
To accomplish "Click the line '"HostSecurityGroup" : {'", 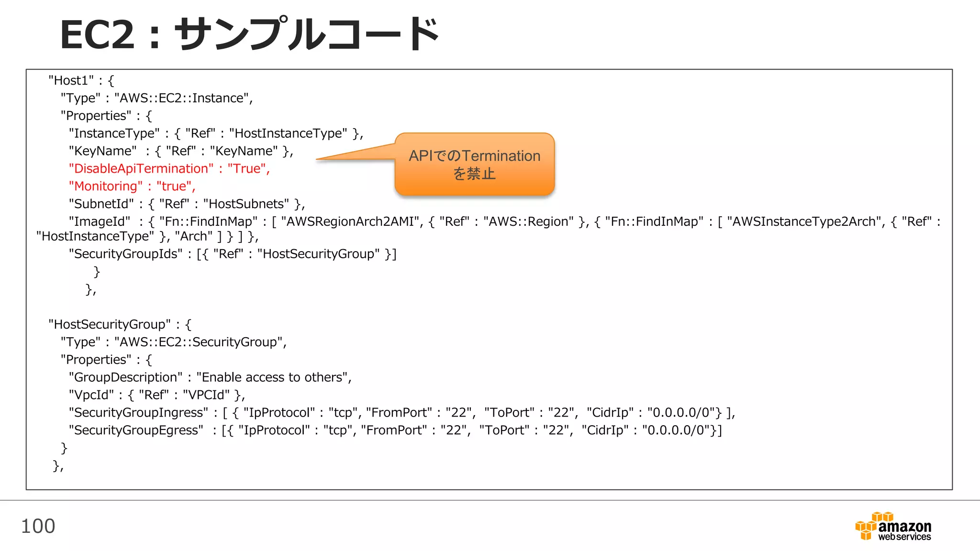I will click(x=120, y=324).
